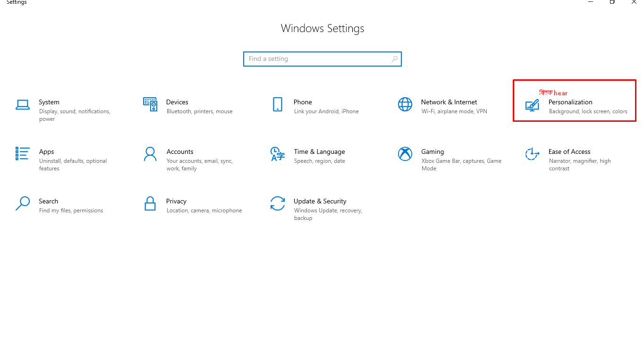Choose the Personalization heading

click(570, 102)
